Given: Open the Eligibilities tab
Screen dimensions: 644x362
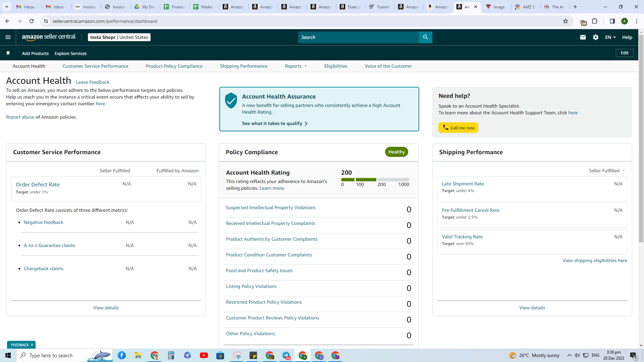Looking at the screenshot, I should pyautogui.click(x=336, y=66).
